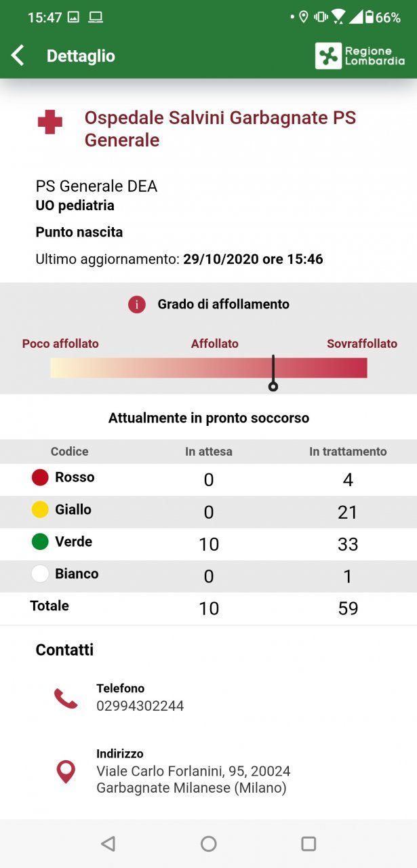Open recent apps with square button
Viewport: 417px width, 868px height.
click(x=309, y=844)
